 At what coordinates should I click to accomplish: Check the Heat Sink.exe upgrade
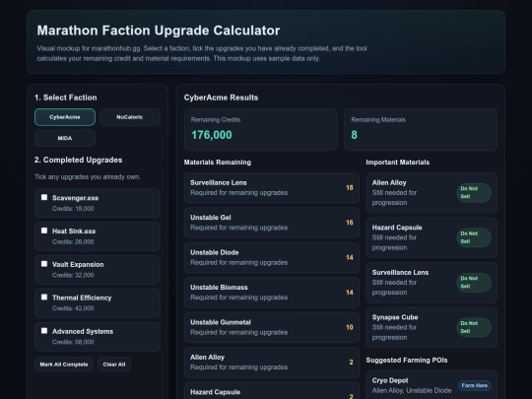(x=44, y=231)
